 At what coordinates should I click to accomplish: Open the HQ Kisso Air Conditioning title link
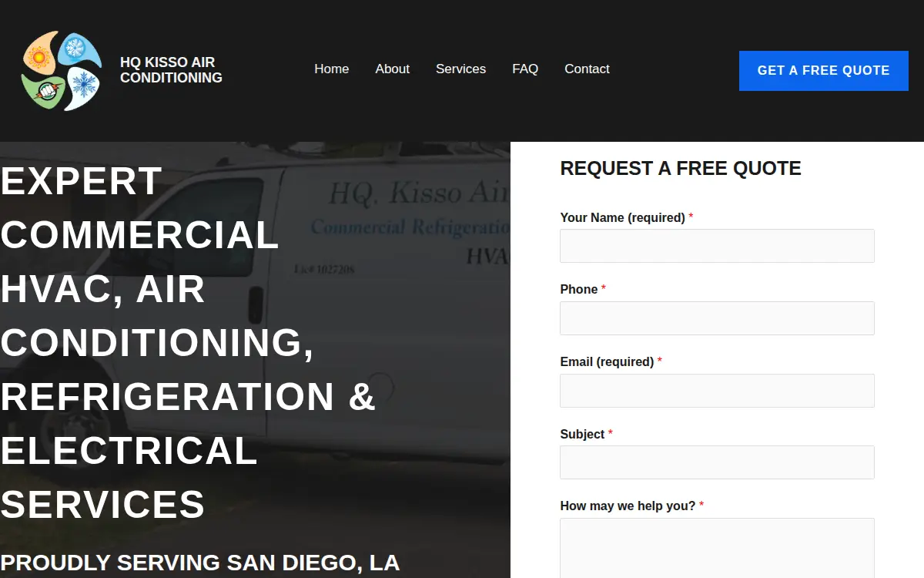click(171, 70)
